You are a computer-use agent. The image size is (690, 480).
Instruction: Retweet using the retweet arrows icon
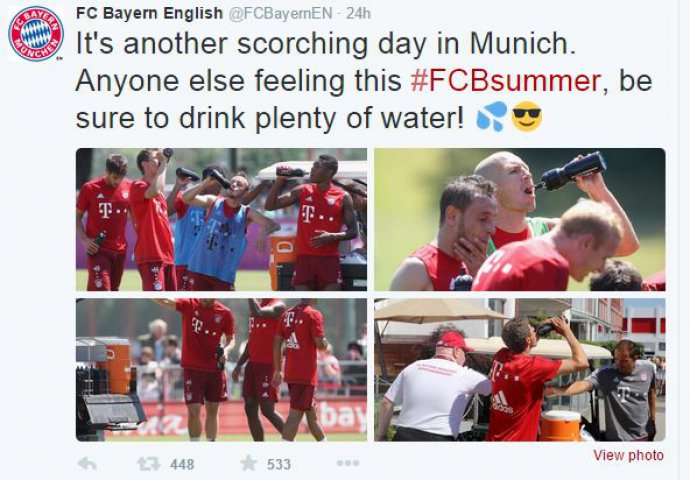tap(148, 464)
